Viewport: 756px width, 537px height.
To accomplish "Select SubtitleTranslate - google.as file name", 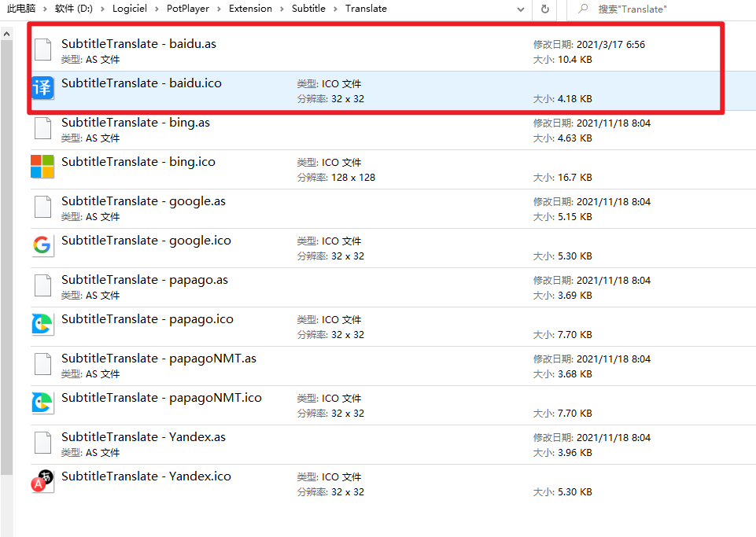I will pos(143,201).
